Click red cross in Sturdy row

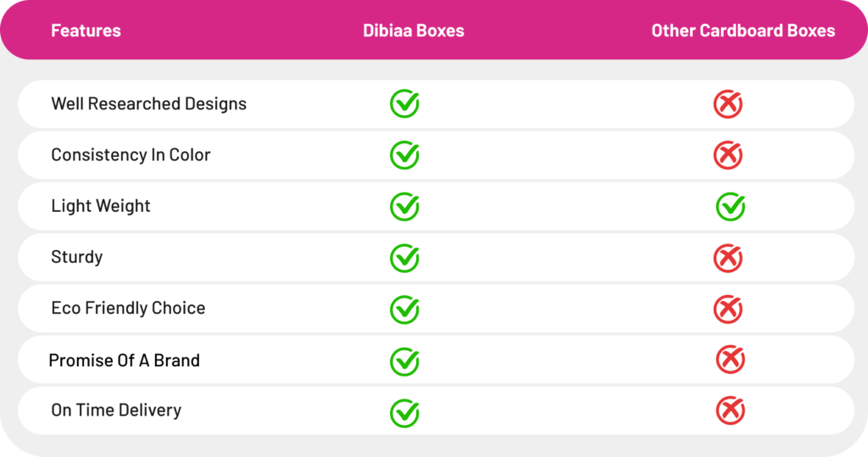727,258
